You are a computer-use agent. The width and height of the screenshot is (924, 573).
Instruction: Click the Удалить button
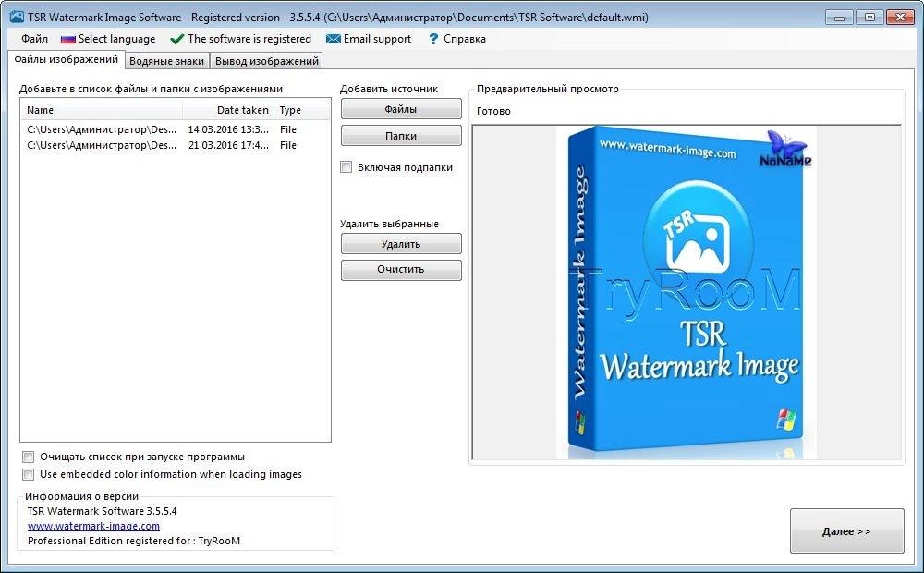pos(401,244)
